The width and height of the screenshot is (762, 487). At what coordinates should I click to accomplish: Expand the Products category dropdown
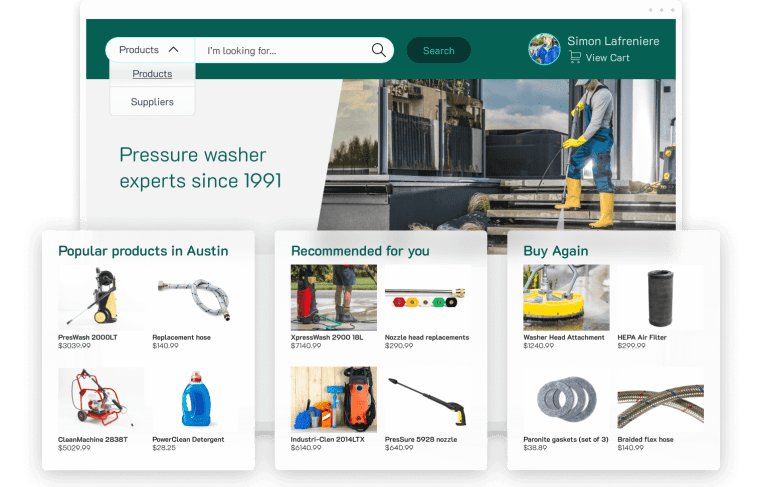149,50
